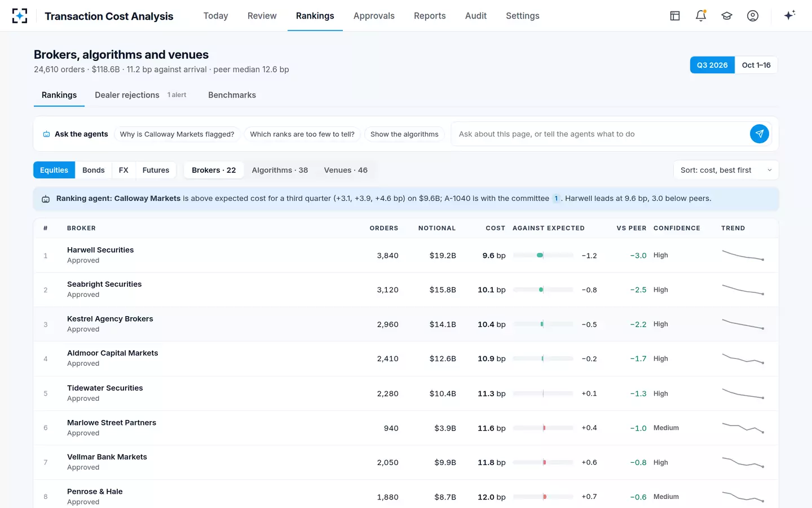Image resolution: width=812 pixels, height=508 pixels.
Task: Click Marlowe Street Partners' against-expected bar
Action: pyautogui.click(x=543, y=428)
